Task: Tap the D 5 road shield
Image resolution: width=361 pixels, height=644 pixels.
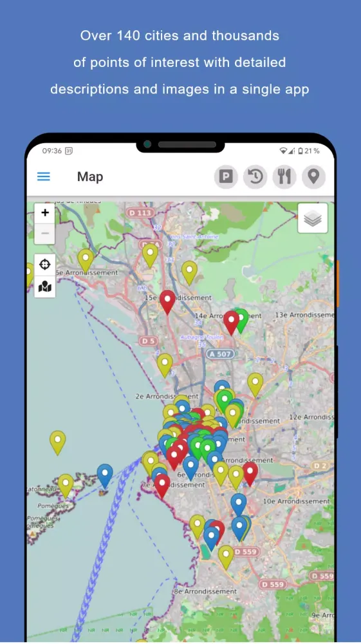Action: (x=149, y=341)
